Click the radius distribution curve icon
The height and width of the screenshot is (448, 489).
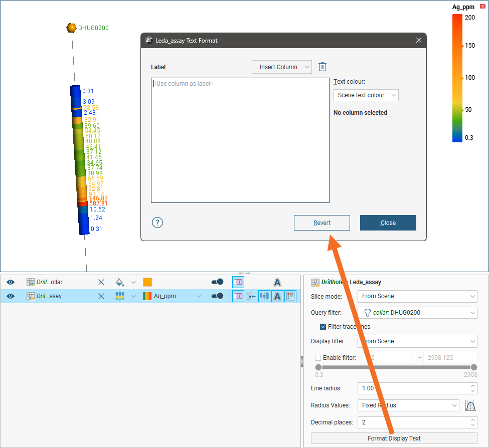pyautogui.click(x=470, y=405)
